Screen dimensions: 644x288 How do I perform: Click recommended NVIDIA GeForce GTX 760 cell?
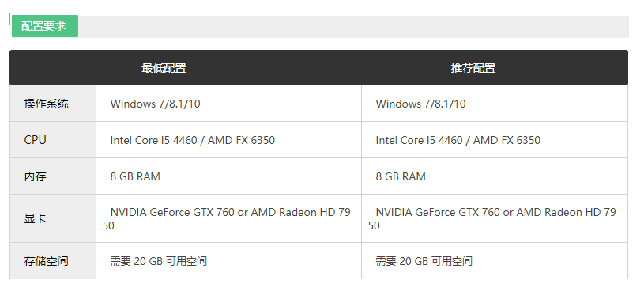(495, 218)
